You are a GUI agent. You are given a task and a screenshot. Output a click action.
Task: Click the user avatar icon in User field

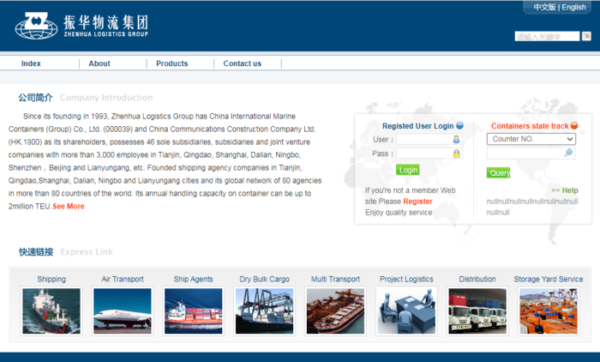click(x=456, y=140)
